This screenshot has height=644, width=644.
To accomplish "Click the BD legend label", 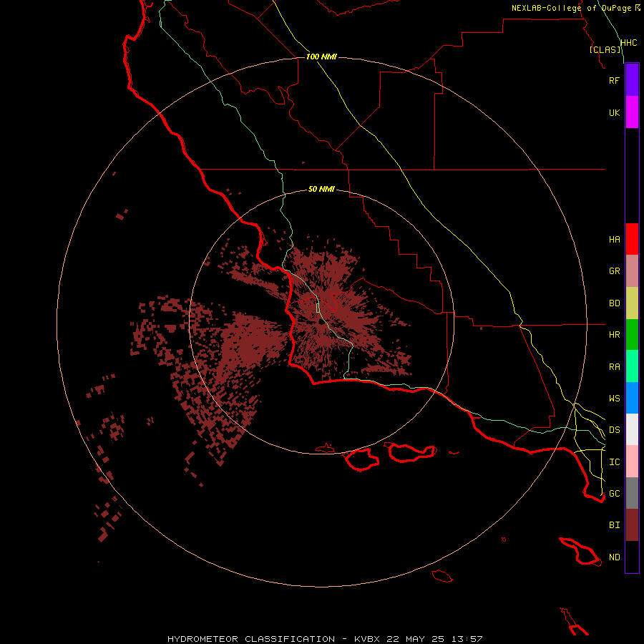I will [614, 303].
